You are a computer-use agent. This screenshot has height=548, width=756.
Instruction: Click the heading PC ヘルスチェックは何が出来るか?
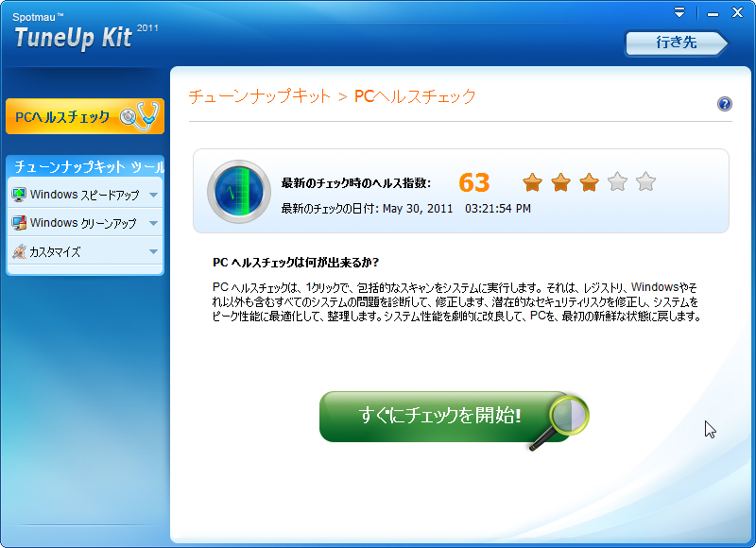(x=296, y=263)
